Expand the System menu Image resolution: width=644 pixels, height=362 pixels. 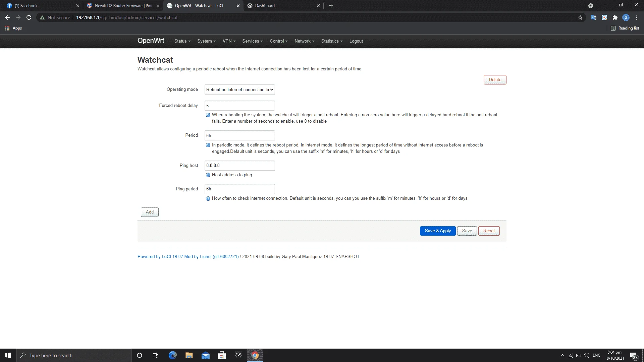[x=206, y=41]
